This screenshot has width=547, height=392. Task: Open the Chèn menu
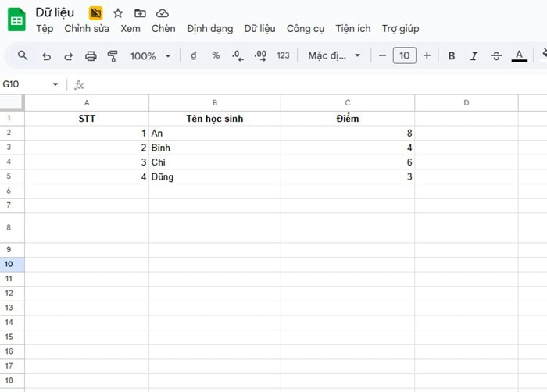(x=163, y=29)
